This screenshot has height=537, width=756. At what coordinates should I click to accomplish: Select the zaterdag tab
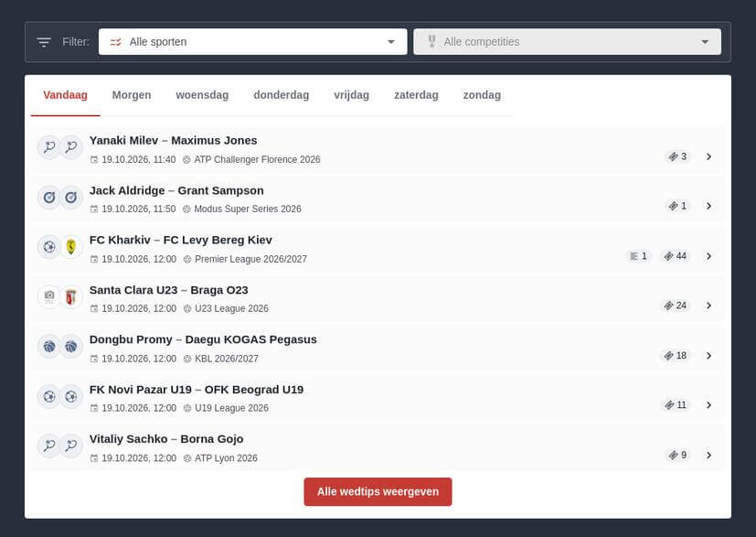416,95
